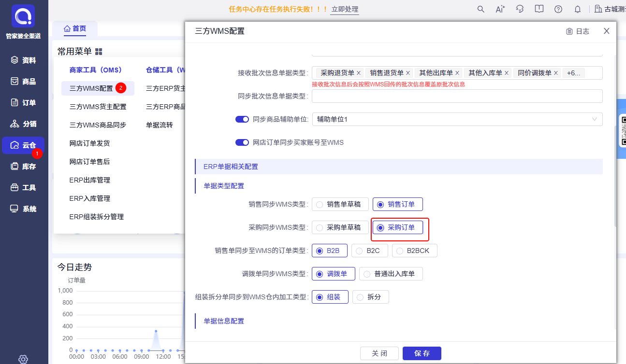This screenshot has width=626, height=364.
Task: Open 商品 in the left sidebar
Action: (24, 82)
